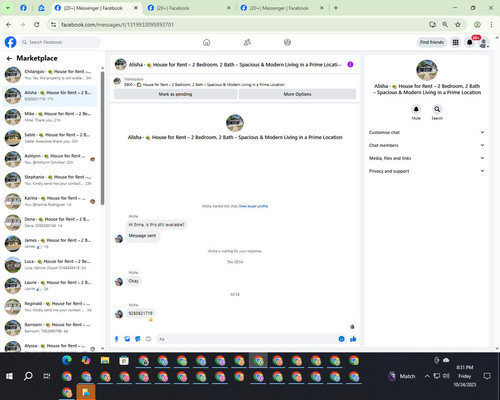Search within the conversation

tap(437, 109)
